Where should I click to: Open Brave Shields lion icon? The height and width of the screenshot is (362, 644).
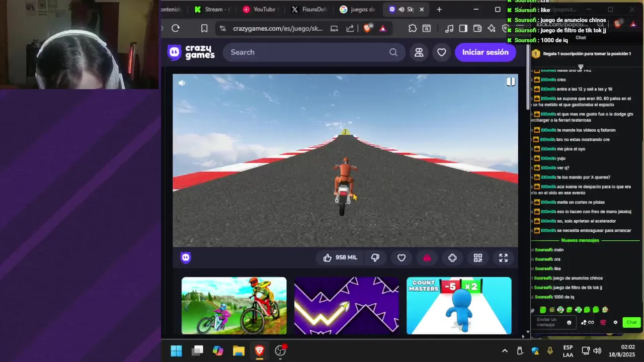point(367,29)
